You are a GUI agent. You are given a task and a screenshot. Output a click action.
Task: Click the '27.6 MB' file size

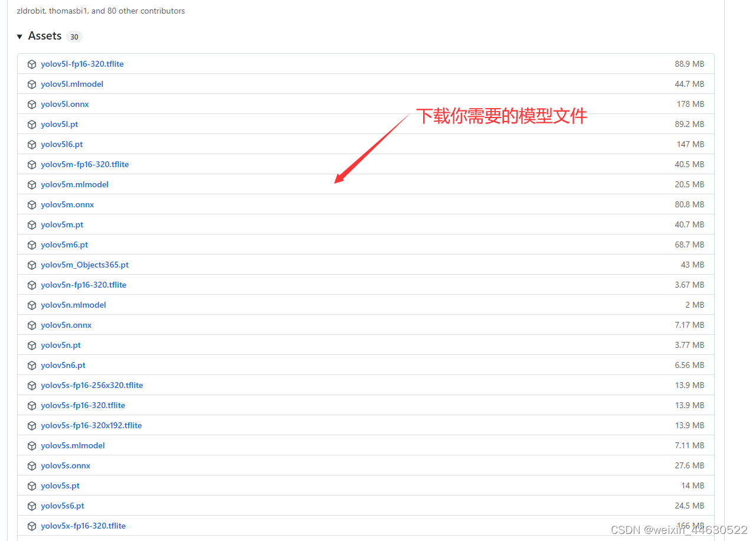pyautogui.click(x=689, y=465)
